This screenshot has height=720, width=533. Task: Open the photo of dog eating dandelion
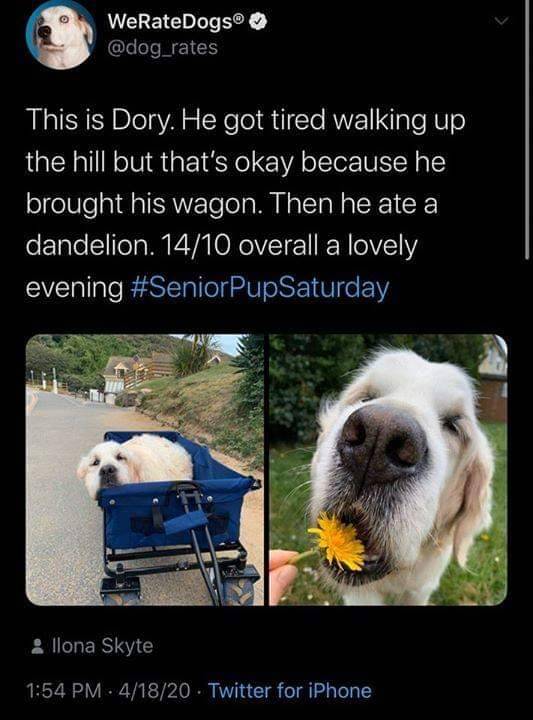[x=388, y=470]
